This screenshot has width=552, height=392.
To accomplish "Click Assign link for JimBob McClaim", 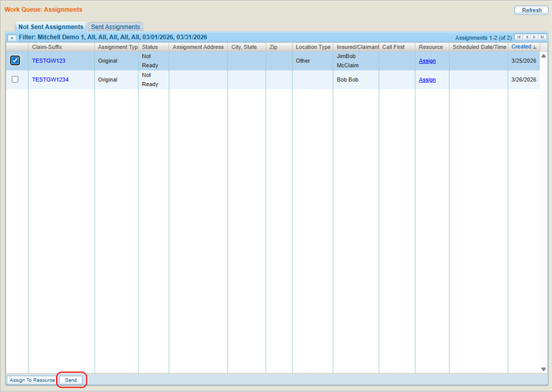I will point(427,61).
